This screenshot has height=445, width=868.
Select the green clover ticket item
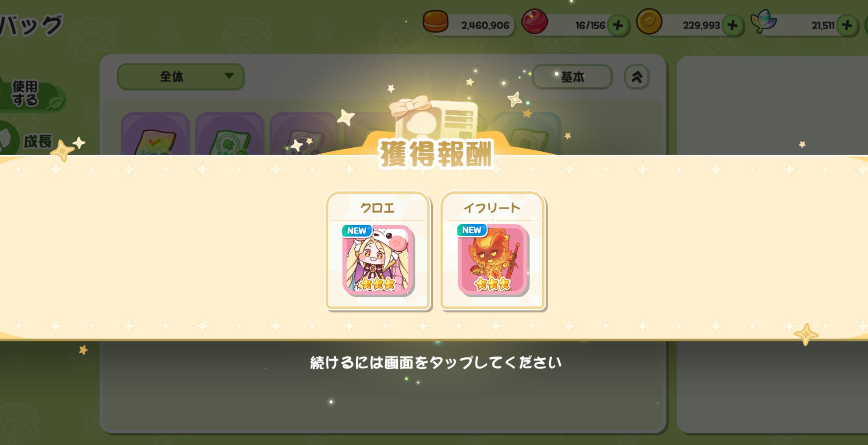click(230, 135)
